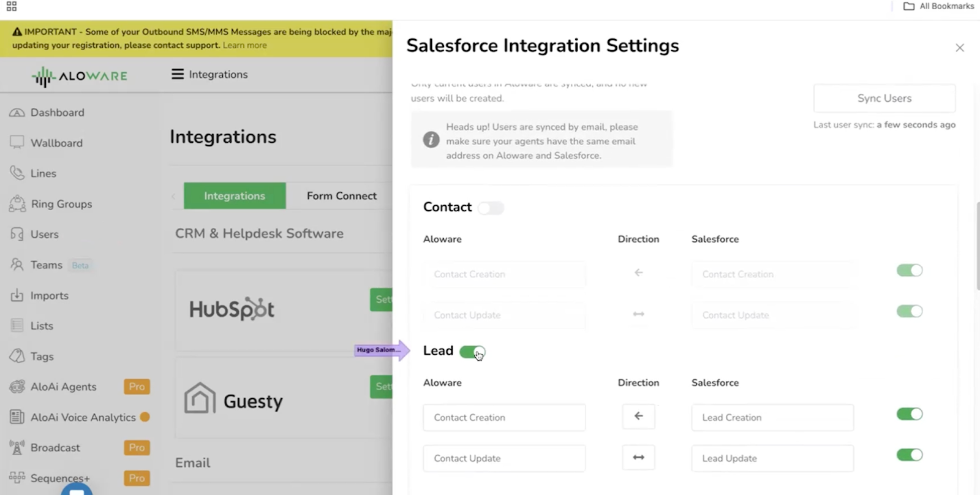Click Aloware Contact Update field under Lead
This screenshot has height=495, width=980.
pos(504,458)
